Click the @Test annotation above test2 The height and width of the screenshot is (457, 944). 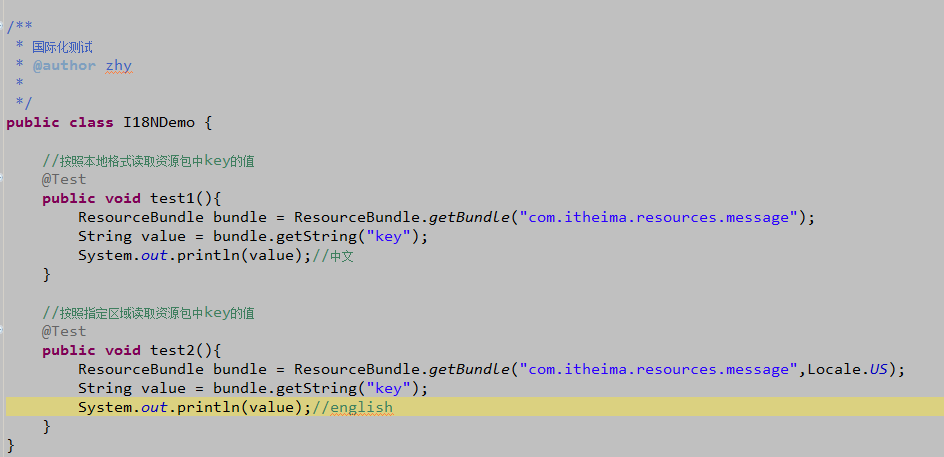click(64, 331)
